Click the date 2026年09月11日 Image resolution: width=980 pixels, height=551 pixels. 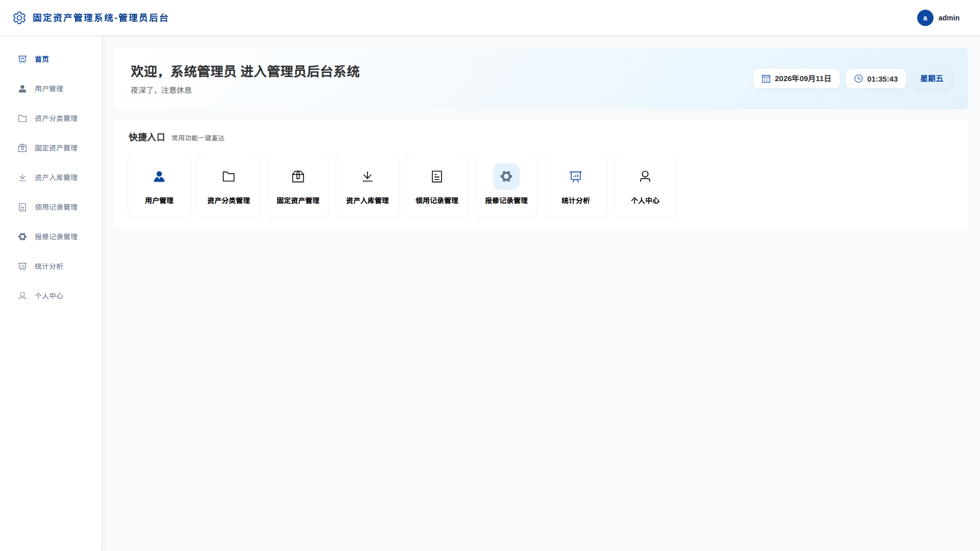(x=803, y=79)
